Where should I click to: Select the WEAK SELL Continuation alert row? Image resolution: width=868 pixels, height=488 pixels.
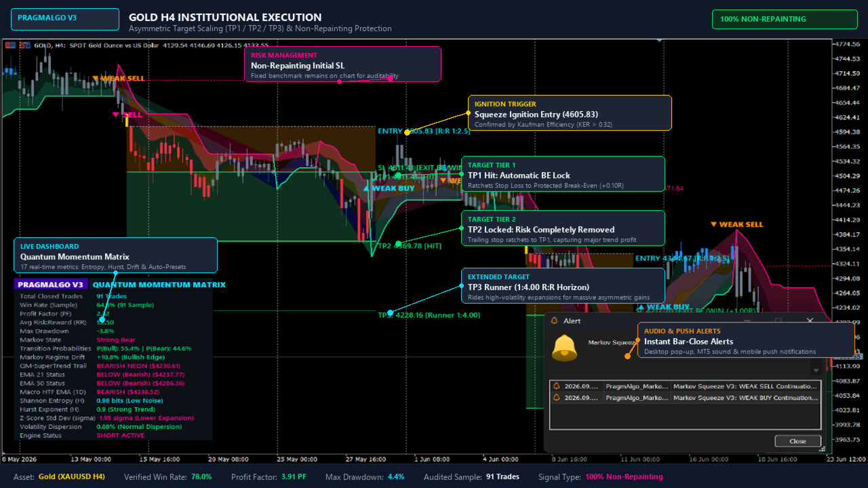[x=685, y=386]
